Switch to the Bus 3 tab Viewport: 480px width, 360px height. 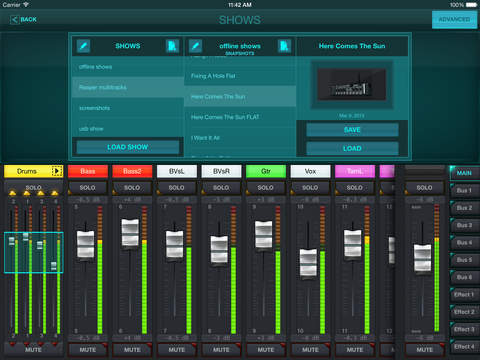[464, 225]
